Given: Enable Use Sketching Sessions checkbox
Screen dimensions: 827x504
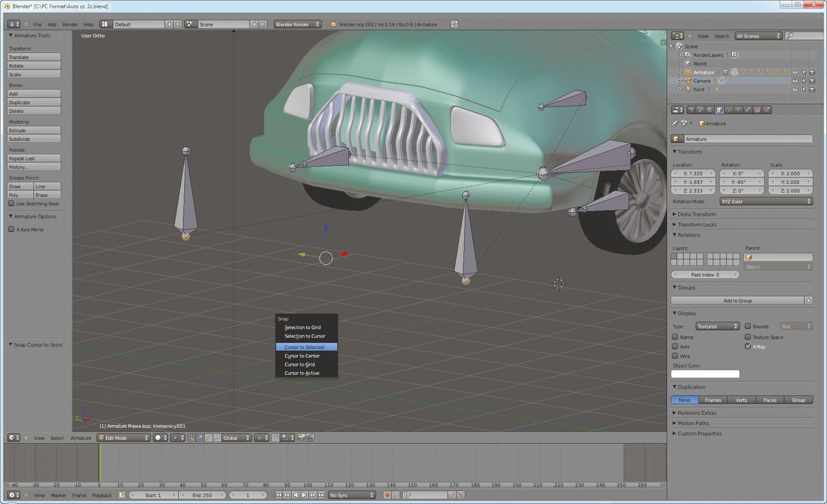Looking at the screenshot, I should [x=11, y=204].
